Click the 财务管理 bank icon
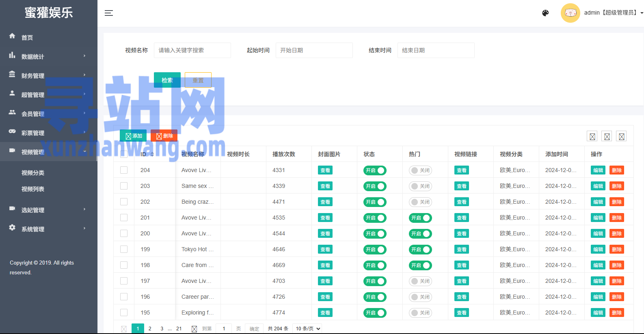The height and width of the screenshot is (334, 644). click(x=12, y=74)
